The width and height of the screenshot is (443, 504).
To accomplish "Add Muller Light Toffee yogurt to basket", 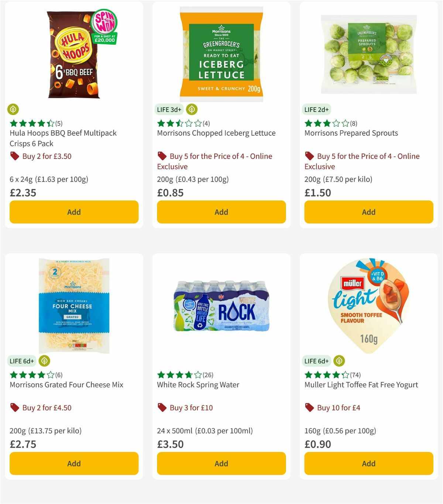I will 368,463.
